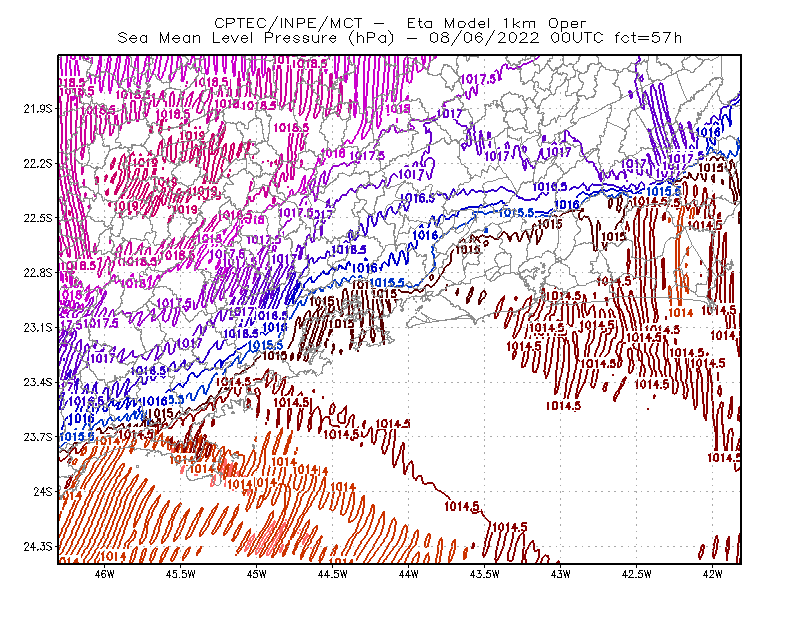800x618 pixels.
Task: Click the 22.5S latitude axis label
Action: [x=38, y=218]
